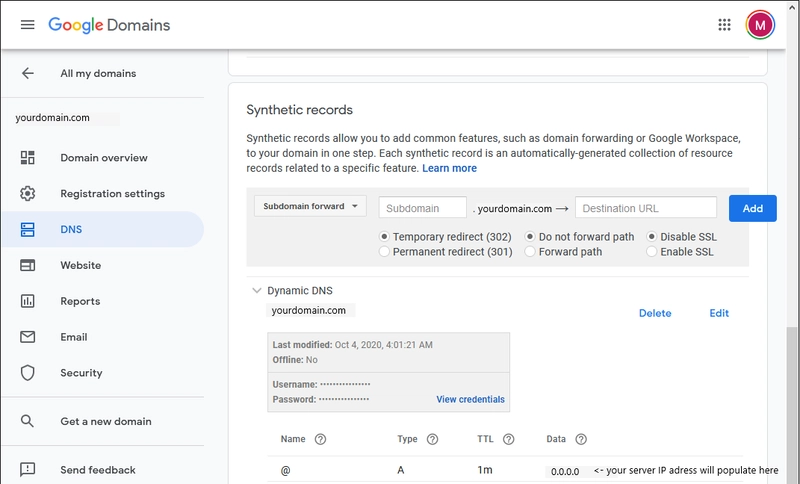Open the account avatar M

pos(760,24)
